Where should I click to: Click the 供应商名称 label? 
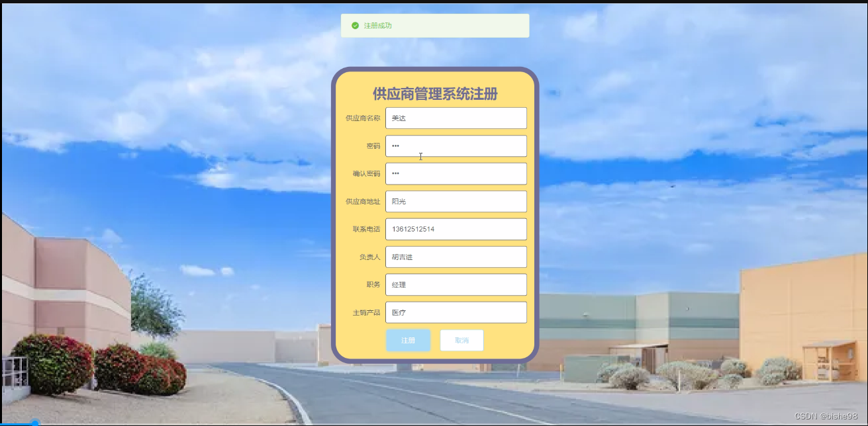pos(363,118)
